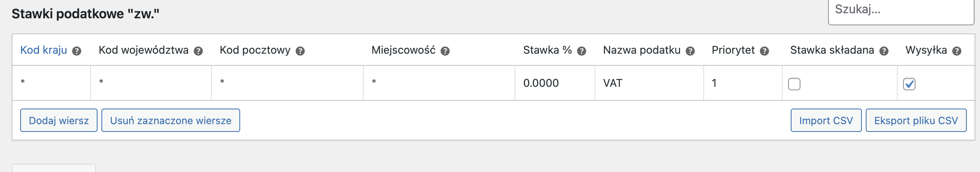The width and height of the screenshot is (980, 172).
Task: Click help icon next to Miejscowość
Action: click(445, 51)
